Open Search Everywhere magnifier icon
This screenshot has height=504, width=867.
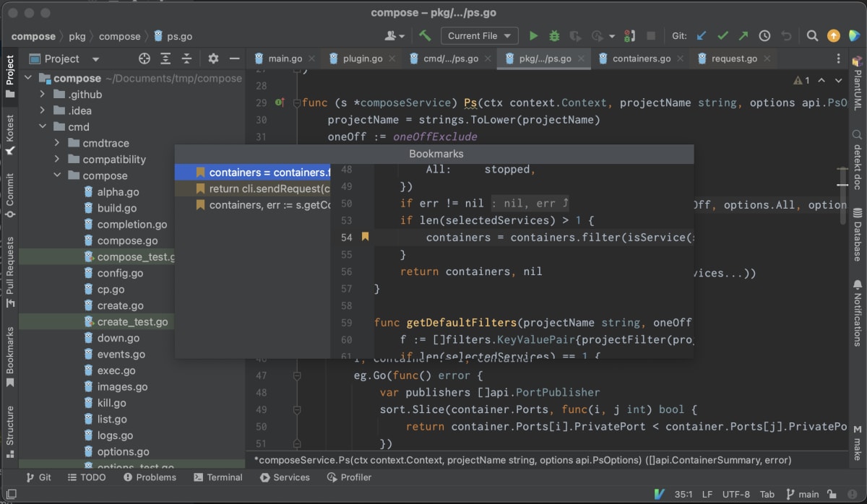point(812,35)
